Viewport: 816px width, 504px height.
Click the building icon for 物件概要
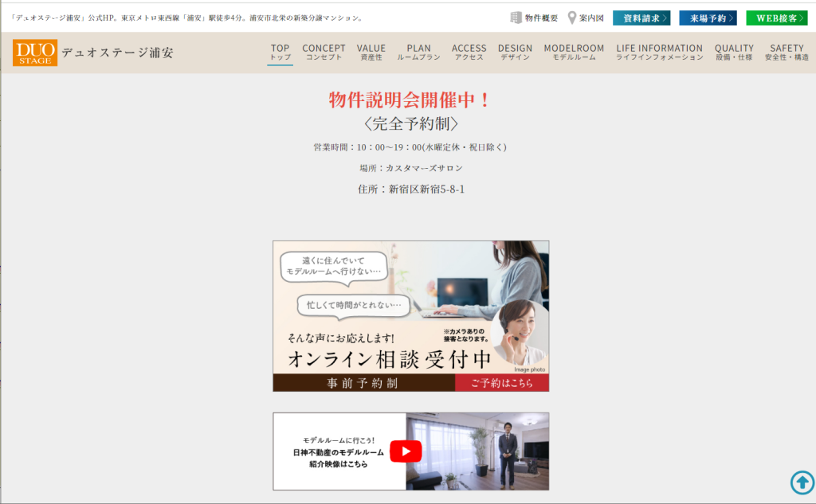516,18
